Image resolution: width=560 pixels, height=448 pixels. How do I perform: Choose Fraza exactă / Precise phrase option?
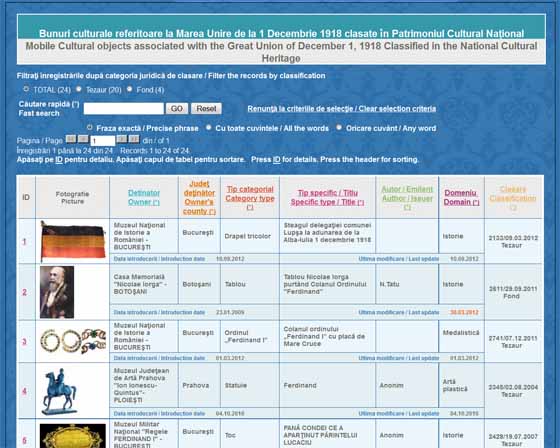click(x=89, y=128)
